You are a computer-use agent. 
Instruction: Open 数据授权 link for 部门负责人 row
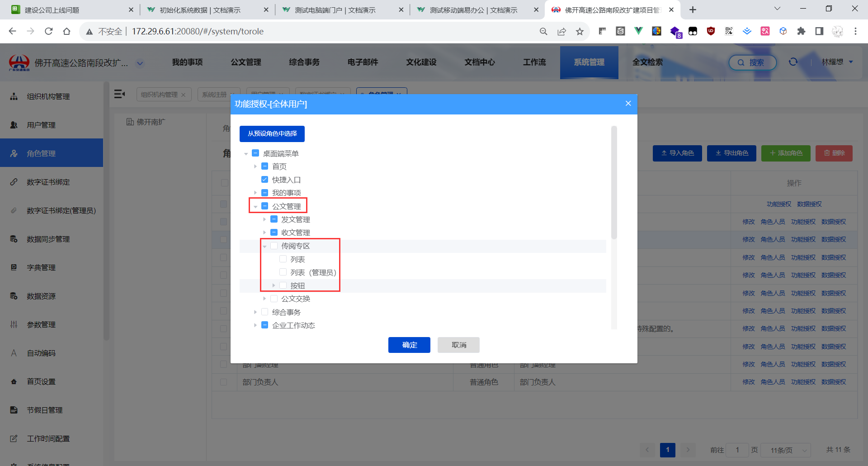(834, 382)
